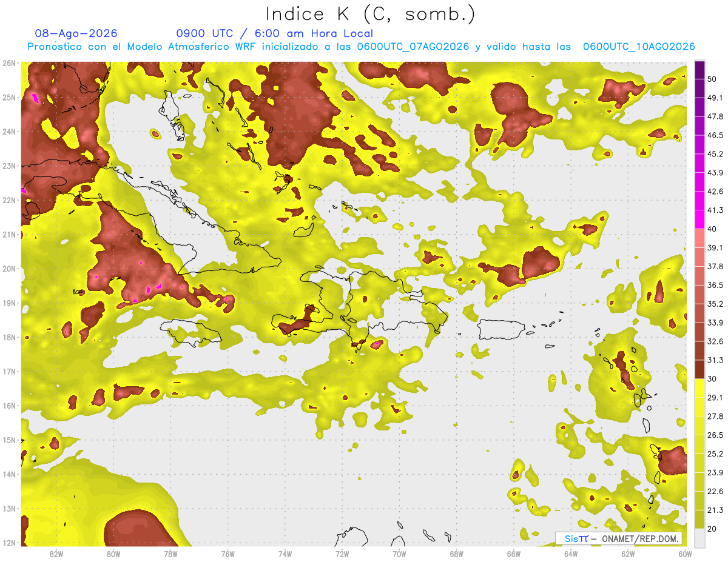Click the longitude label '70W'
Image resolution: width=728 pixels, height=562 pixels.
pyautogui.click(x=399, y=554)
